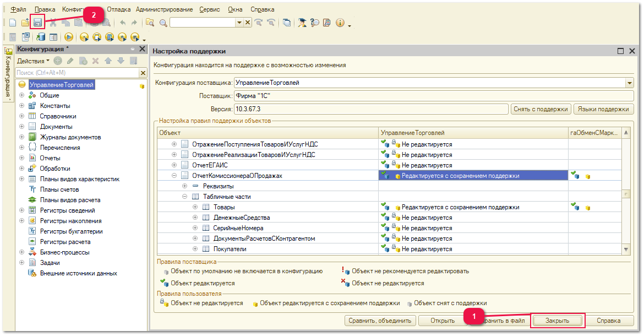Expand the Документы tree node

point(22,127)
